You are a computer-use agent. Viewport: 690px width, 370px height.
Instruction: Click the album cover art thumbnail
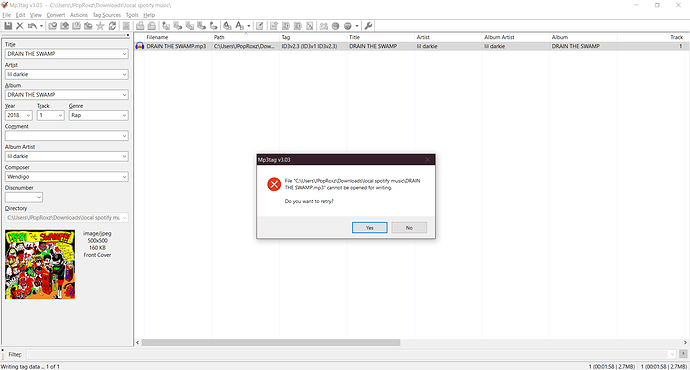click(40, 264)
